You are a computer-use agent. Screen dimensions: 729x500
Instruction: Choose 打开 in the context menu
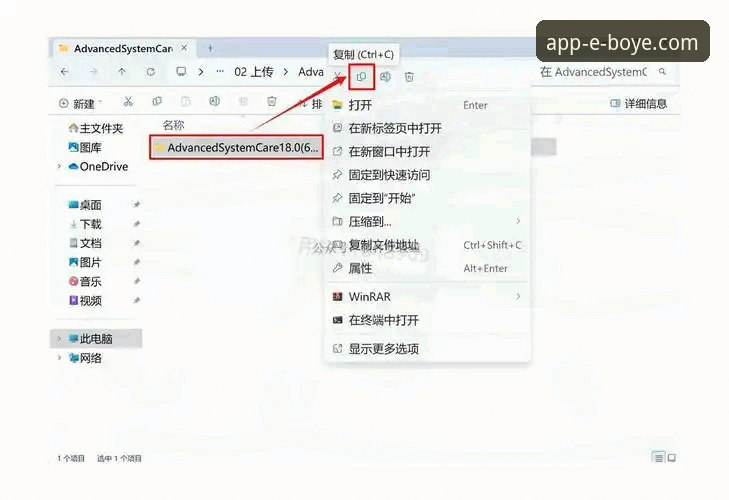pos(428,105)
